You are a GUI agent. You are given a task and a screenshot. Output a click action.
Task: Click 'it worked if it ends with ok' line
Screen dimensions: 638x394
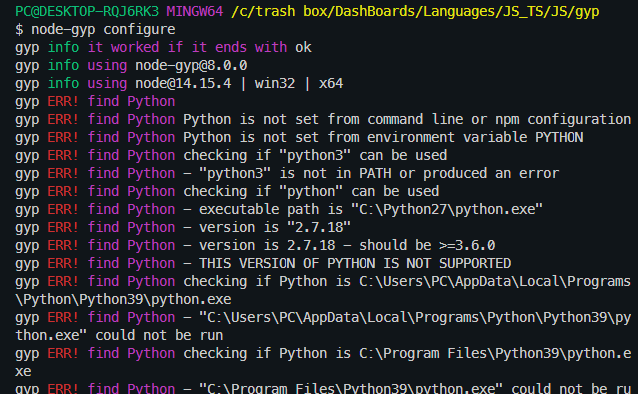(x=163, y=48)
